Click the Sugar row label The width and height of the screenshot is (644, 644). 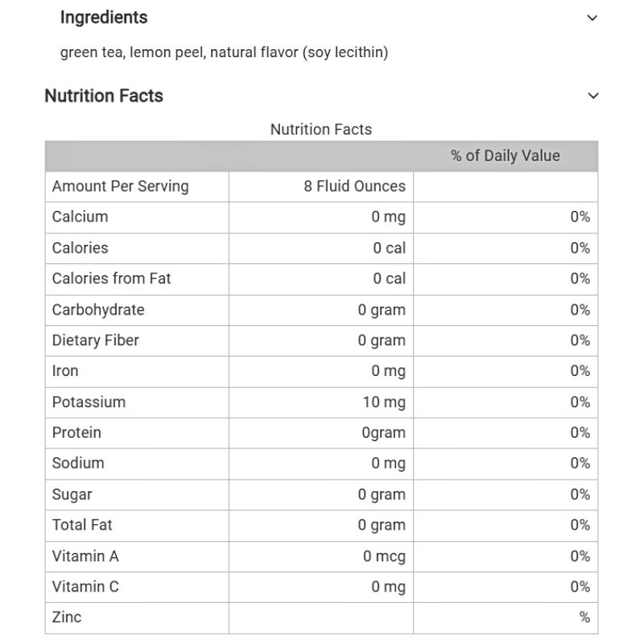click(x=72, y=494)
